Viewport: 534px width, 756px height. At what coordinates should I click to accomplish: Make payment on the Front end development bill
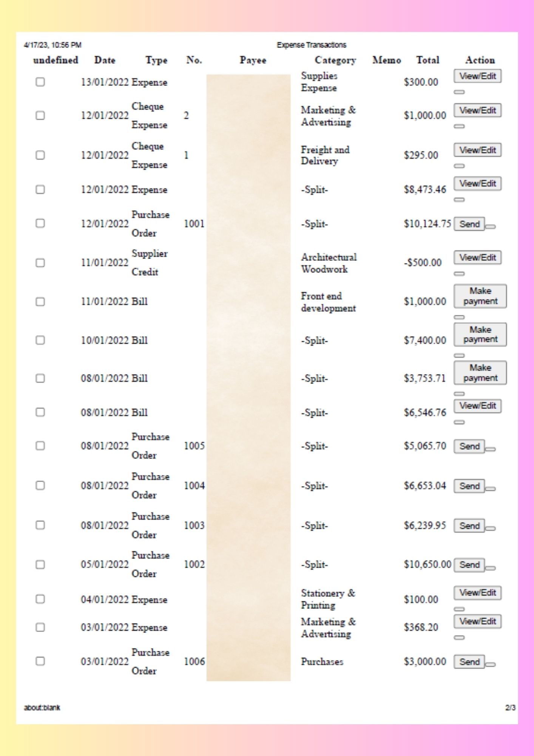click(480, 296)
